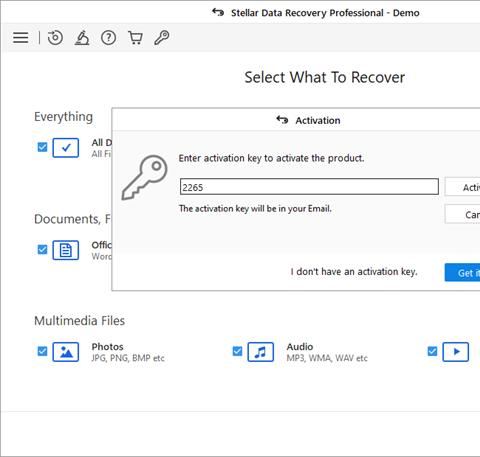Click the blue Get it now button
Viewport: 480px width, 457px height.
pos(463,273)
